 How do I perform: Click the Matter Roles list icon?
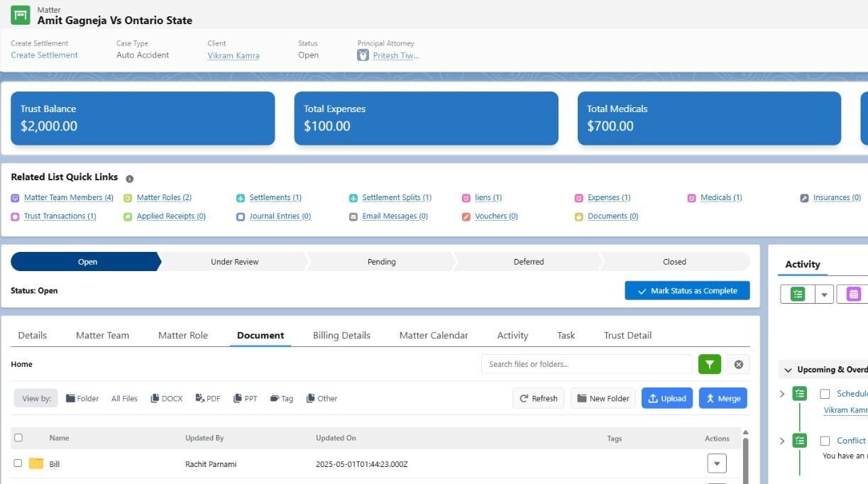pos(128,198)
